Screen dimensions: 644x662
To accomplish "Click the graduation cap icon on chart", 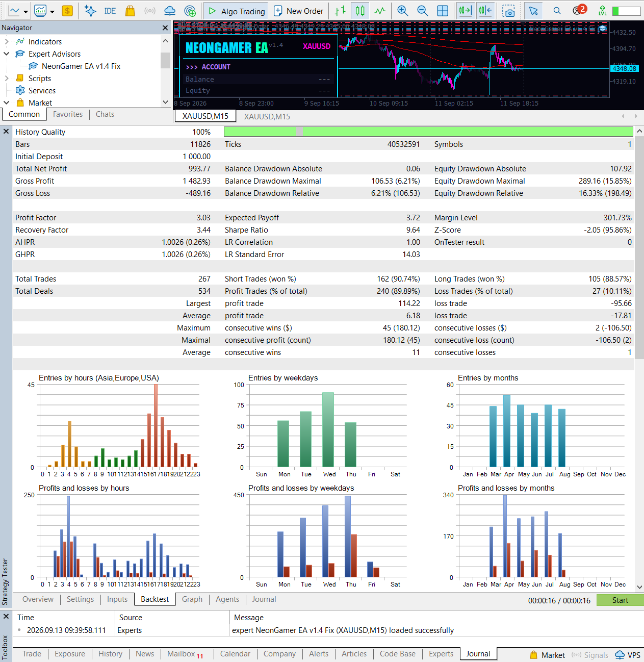I will (602, 29).
